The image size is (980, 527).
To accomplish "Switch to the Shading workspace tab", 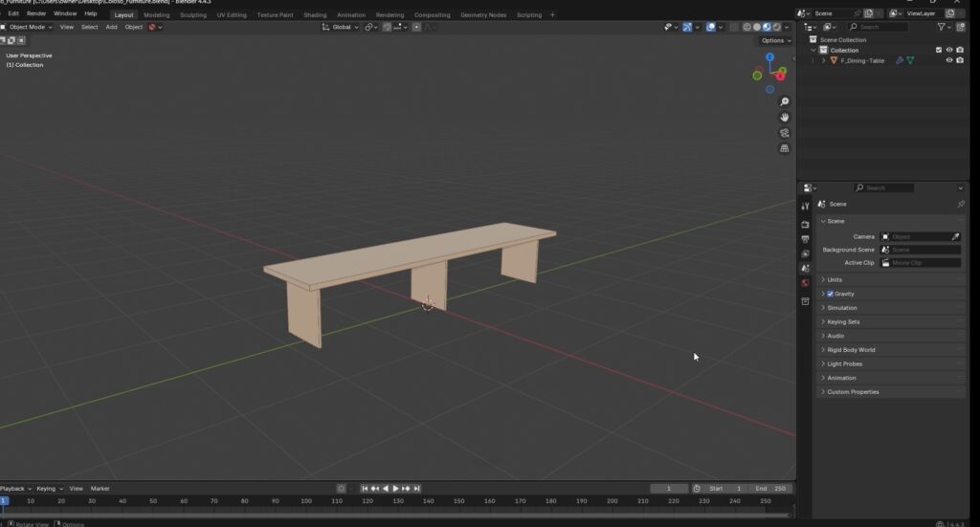I will 314,15.
